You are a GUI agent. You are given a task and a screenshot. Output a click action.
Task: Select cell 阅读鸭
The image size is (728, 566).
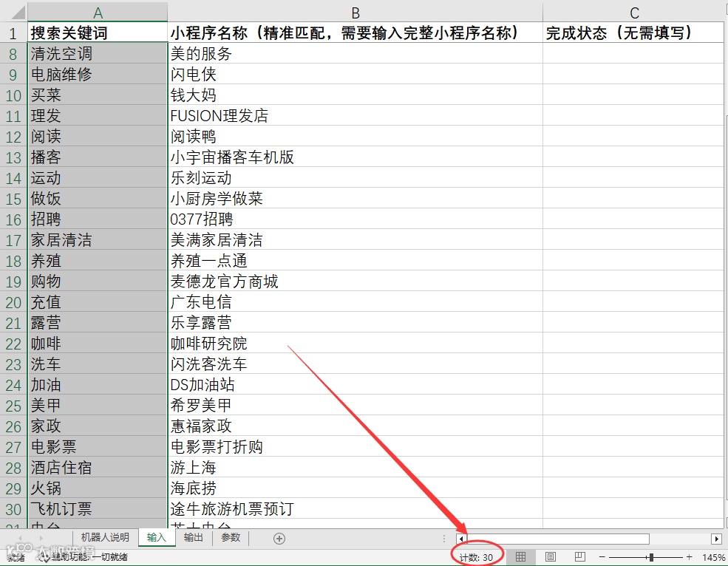coord(356,136)
